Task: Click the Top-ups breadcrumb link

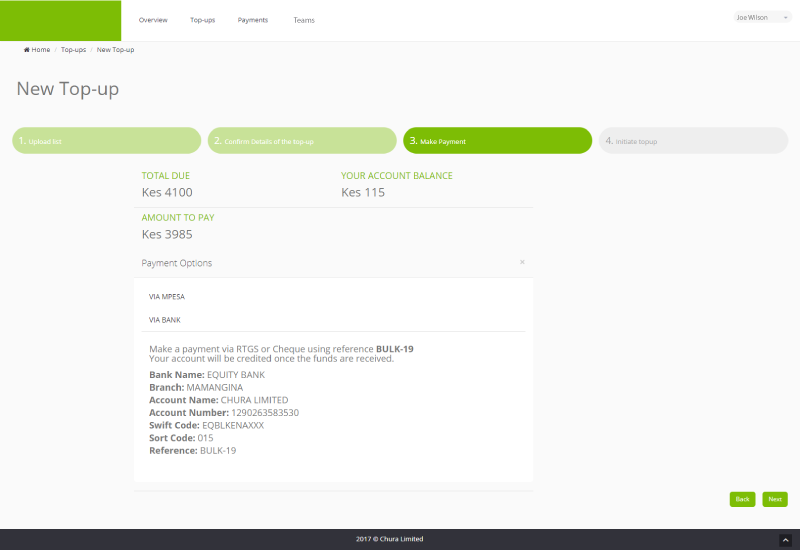Action: click(73, 50)
